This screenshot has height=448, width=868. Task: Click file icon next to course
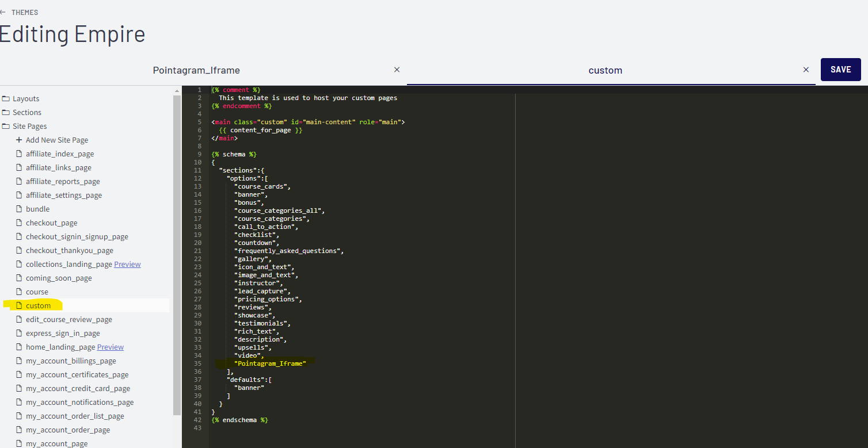(18, 292)
